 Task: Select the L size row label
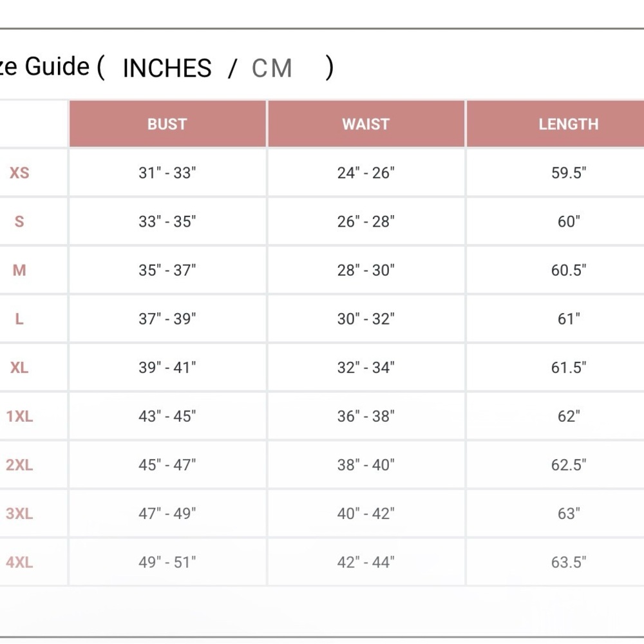[19, 319]
